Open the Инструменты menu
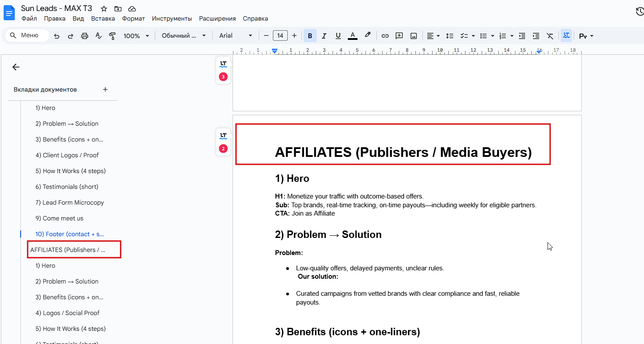This screenshot has width=644, height=344. [x=172, y=18]
